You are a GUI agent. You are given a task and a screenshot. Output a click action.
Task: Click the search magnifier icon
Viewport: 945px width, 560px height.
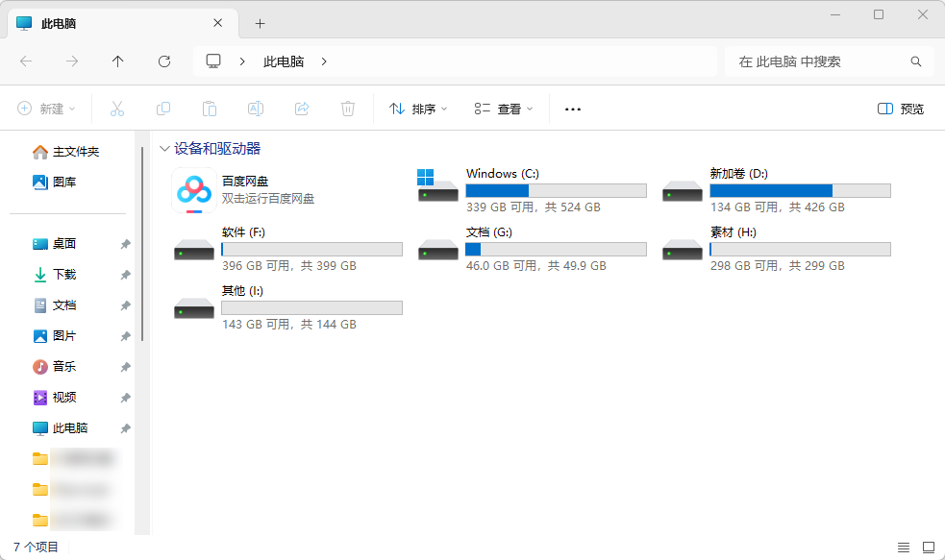(x=916, y=61)
